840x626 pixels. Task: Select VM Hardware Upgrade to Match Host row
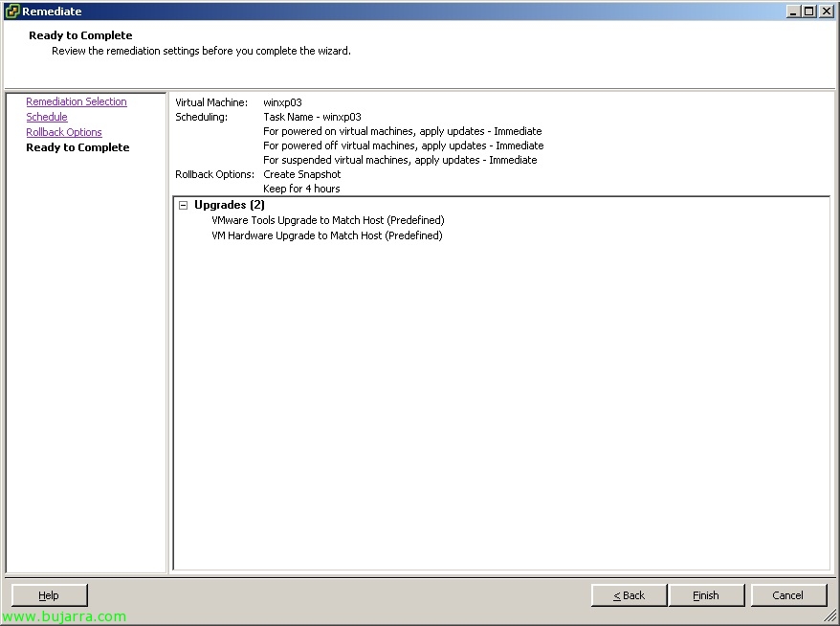[x=327, y=235]
